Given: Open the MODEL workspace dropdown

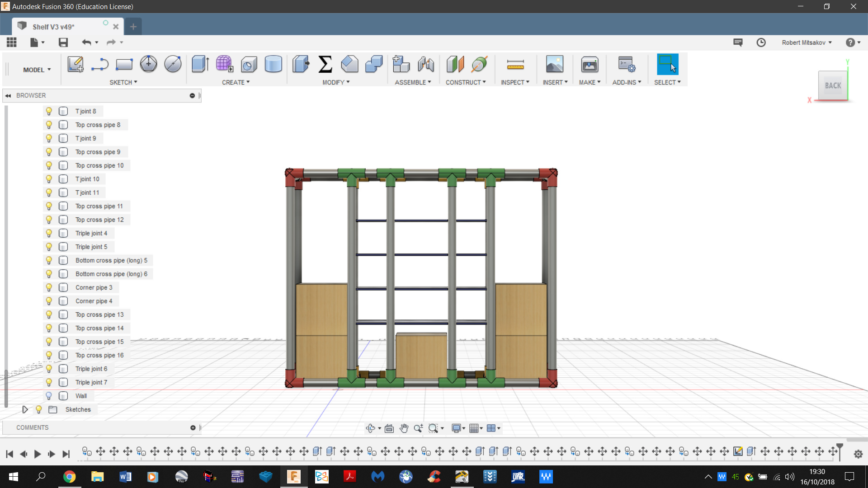Looking at the screenshot, I should [x=37, y=70].
